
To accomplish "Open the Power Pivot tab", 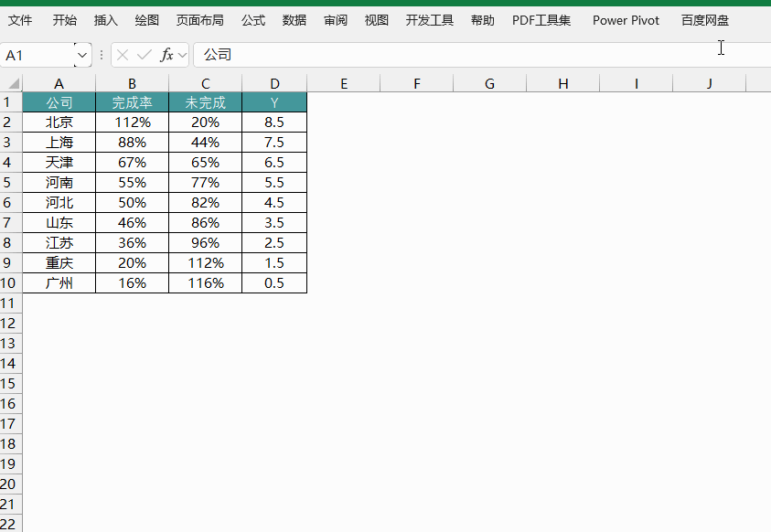I will pyautogui.click(x=626, y=20).
